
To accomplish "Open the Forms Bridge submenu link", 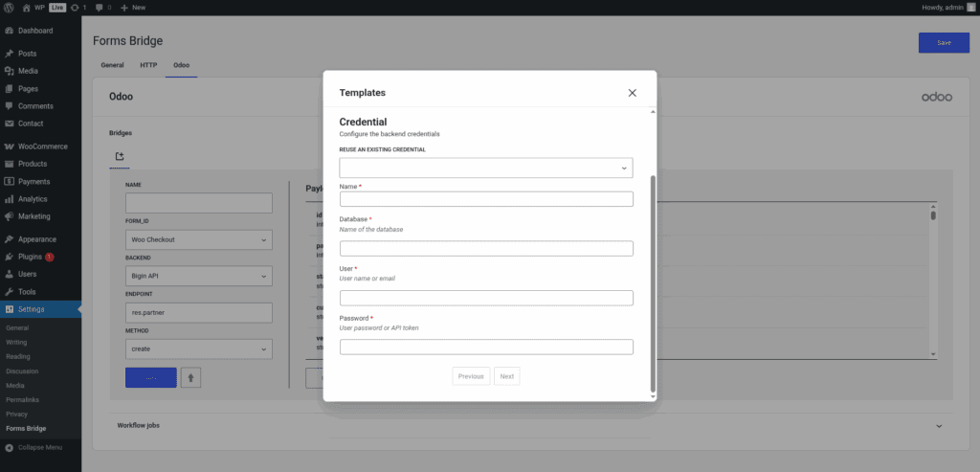I will (x=26, y=429).
